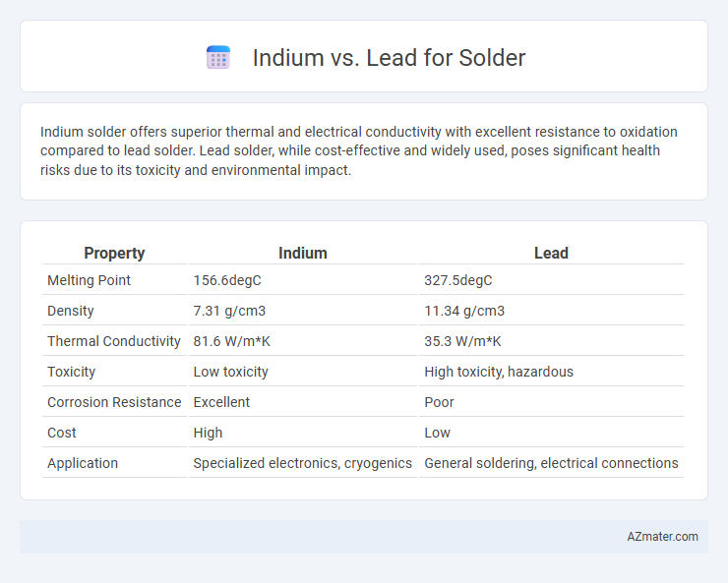Click the Density row label
Screen dimensions: 728x583
click(71, 311)
